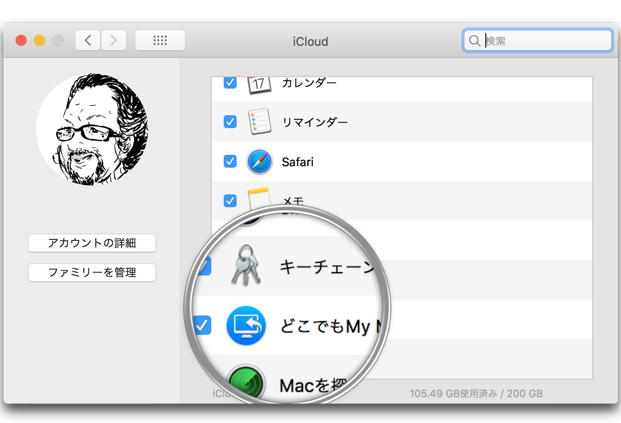
Task: Click the Notes app icon
Action: [x=259, y=198]
